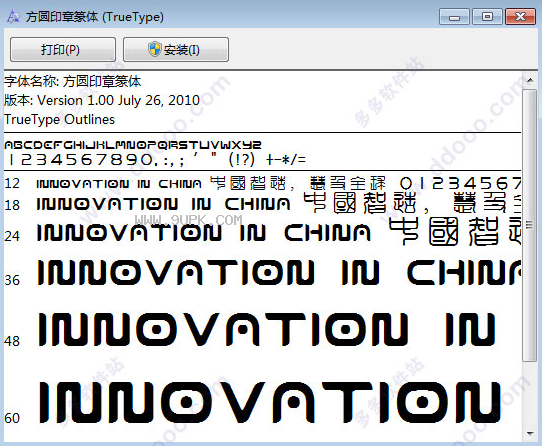Click the TrueType Outlines text

click(x=59, y=119)
